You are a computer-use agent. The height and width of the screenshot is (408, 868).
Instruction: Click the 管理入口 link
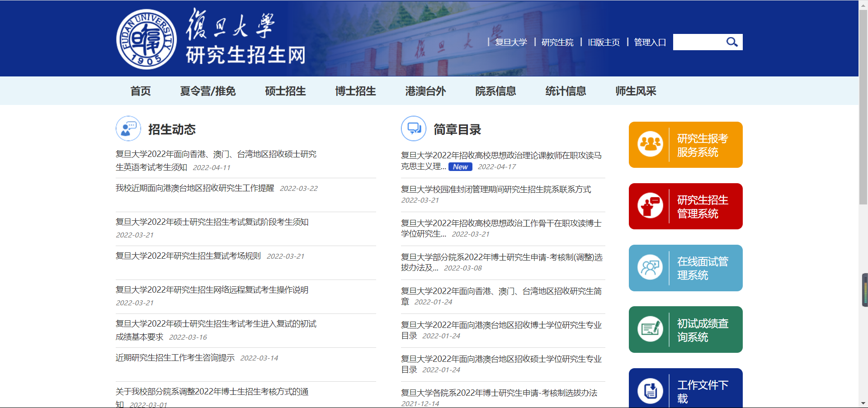[650, 42]
